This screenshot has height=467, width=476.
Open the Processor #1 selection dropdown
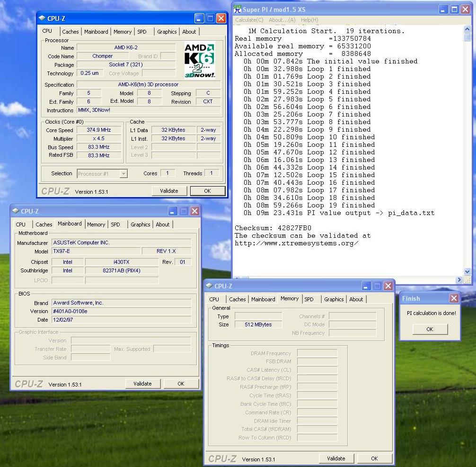click(x=123, y=173)
